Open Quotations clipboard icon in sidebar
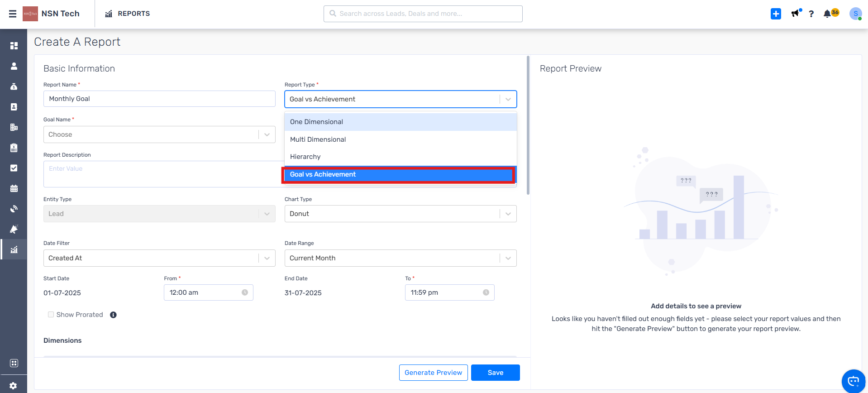868x393 pixels. pos(14,148)
